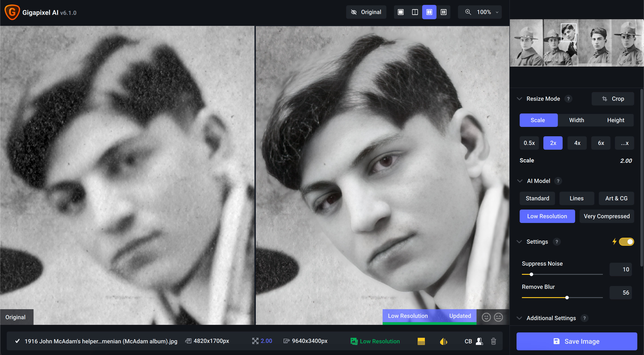The image size is (644, 355).
Task: Click the Crop button
Action: pyautogui.click(x=613, y=99)
